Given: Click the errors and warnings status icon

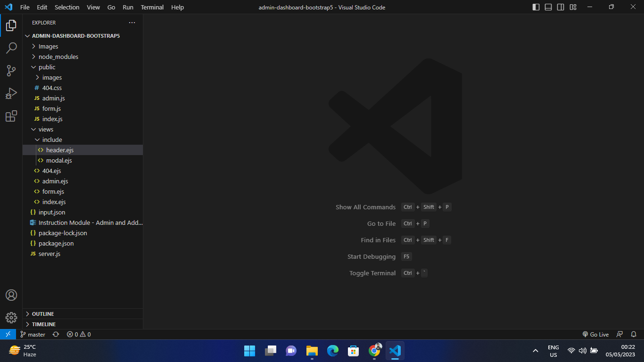Looking at the screenshot, I should point(78,334).
